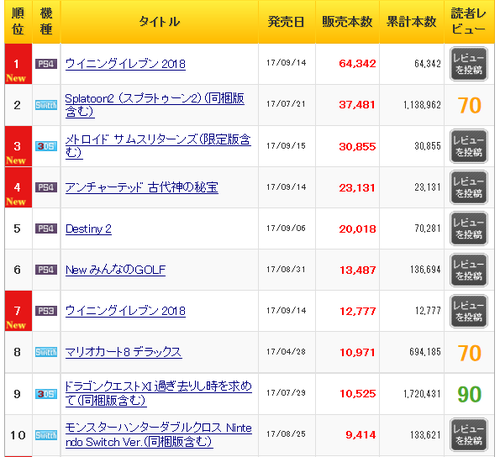Screen dimensions: 500x457
Task: Open アンチャーテッド 古代神の秘宝 link
Action: click(x=142, y=187)
